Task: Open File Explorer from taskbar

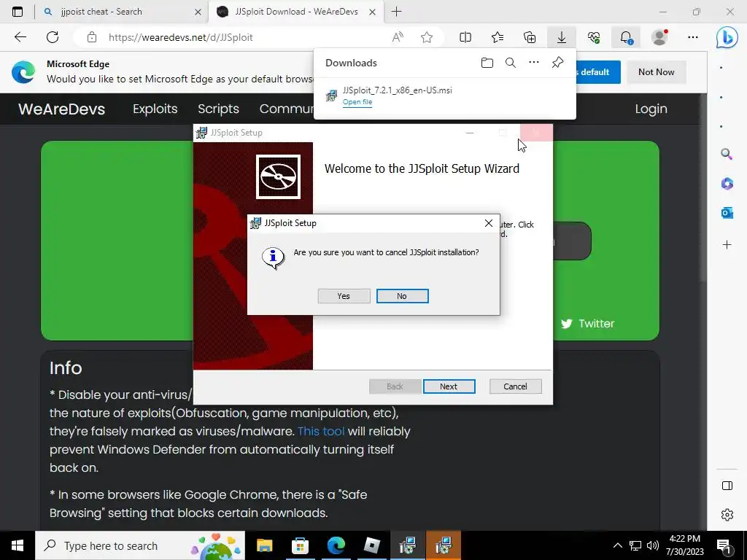Action: [264, 545]
